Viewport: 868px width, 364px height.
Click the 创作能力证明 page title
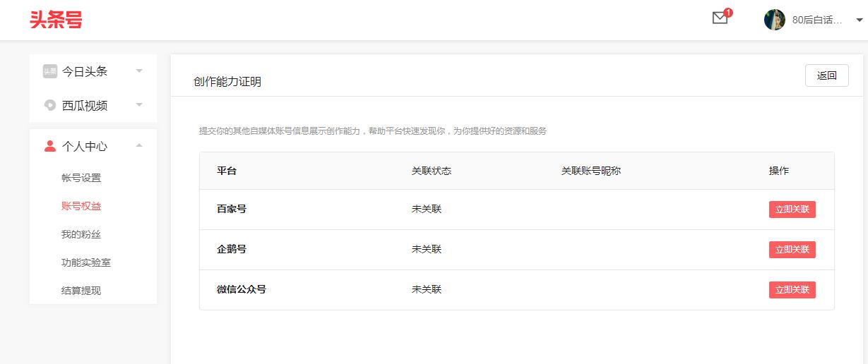click(227, 82)
